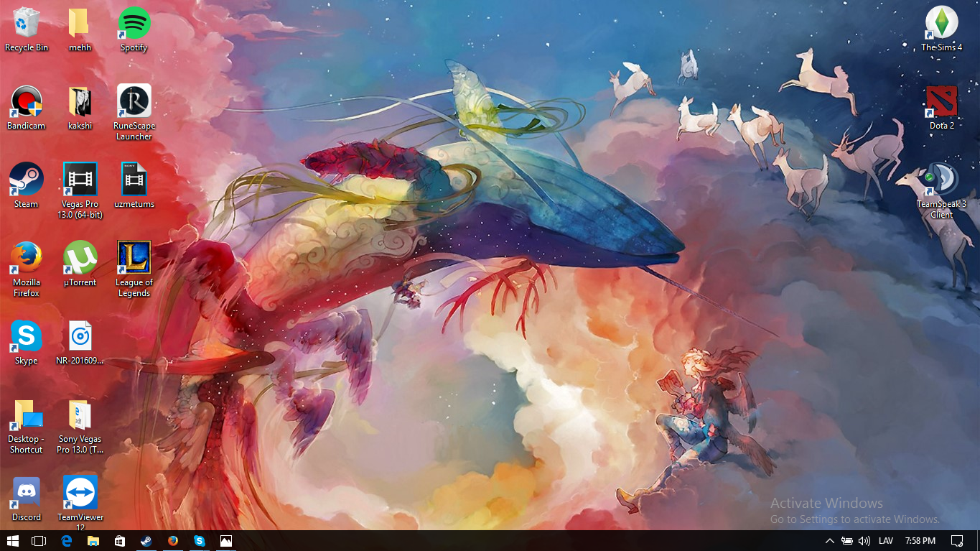Select the Dota 2 shortcut
Viewport: 980px width, 551px height.
941,108
